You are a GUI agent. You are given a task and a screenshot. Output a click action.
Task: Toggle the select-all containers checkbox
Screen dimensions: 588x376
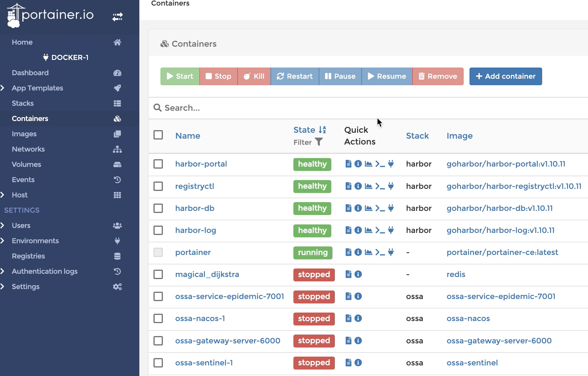[158, 135]
